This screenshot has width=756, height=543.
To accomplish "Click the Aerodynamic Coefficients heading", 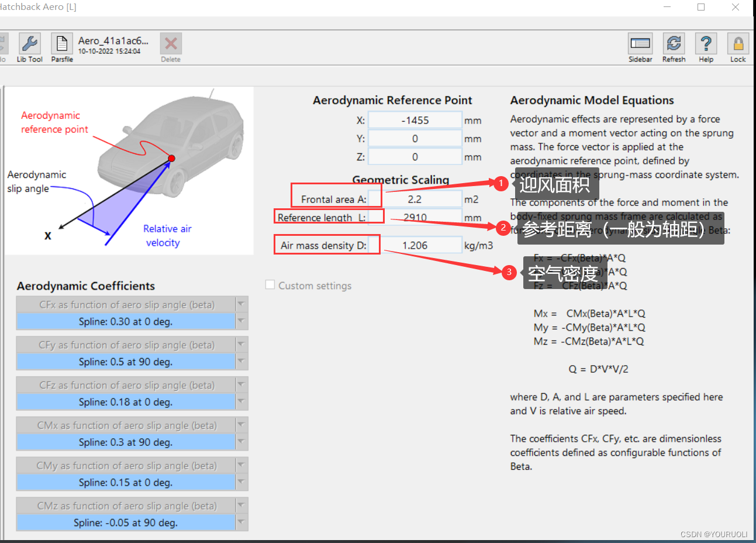I will [86, 286].
